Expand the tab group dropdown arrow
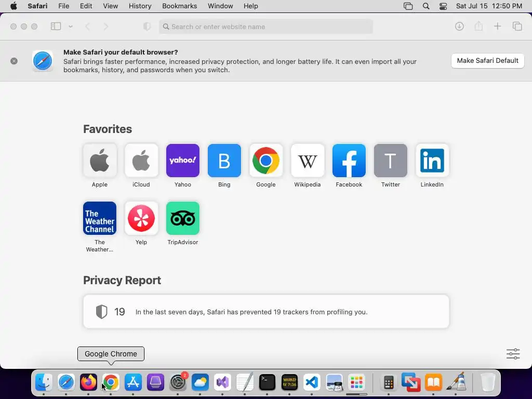Screen dimensions: 532x399 click(x=71, y=26)
